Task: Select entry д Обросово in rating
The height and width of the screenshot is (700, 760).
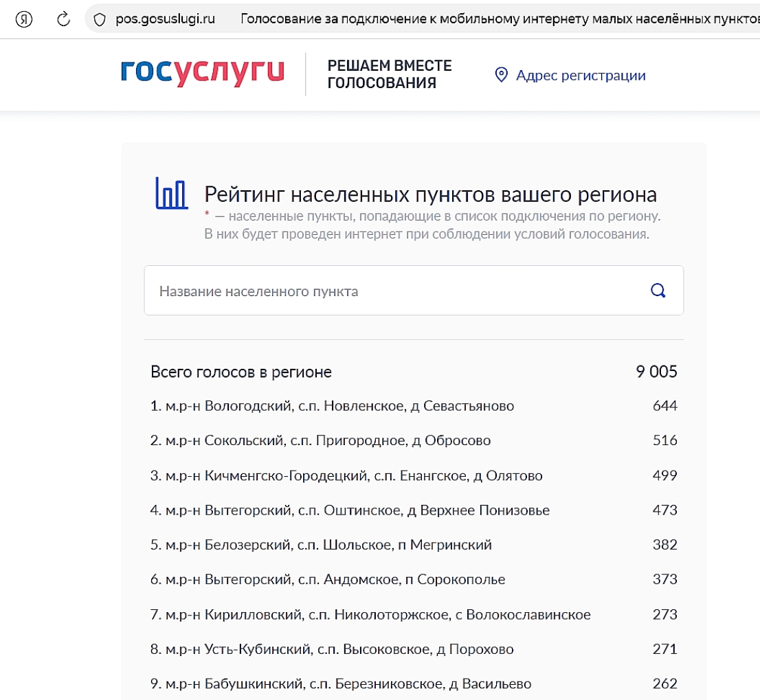Action: click(x=320, y=440)
